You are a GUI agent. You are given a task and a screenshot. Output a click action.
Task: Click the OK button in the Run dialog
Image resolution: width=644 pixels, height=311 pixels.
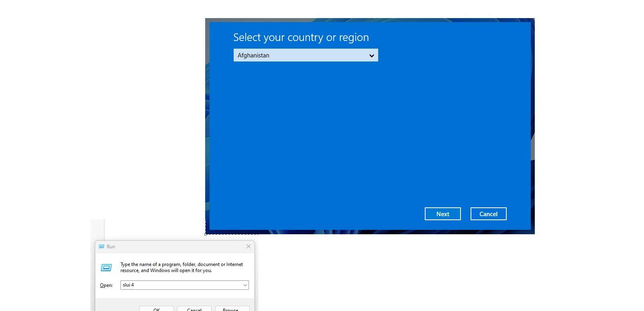[x=157, y=309]
